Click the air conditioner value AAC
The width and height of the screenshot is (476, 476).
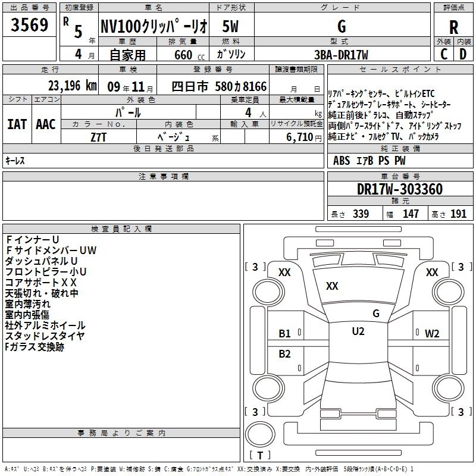(x=46, y=124)
